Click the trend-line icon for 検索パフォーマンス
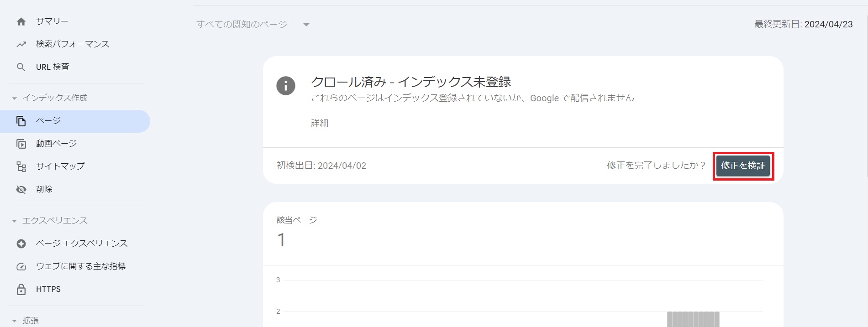This screenshot has height=327, width=868. point(21,44)
